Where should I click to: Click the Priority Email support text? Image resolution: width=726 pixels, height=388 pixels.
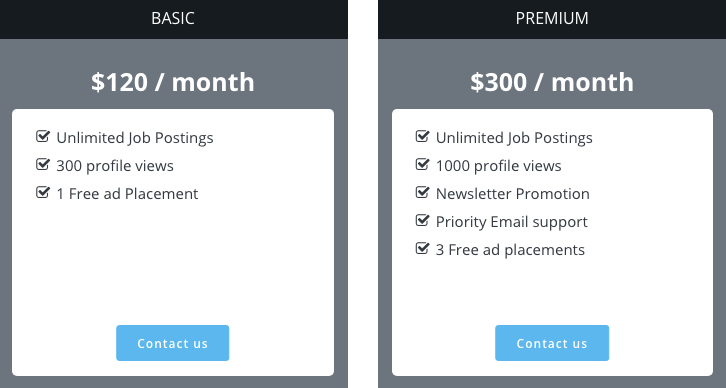point(512,222)
